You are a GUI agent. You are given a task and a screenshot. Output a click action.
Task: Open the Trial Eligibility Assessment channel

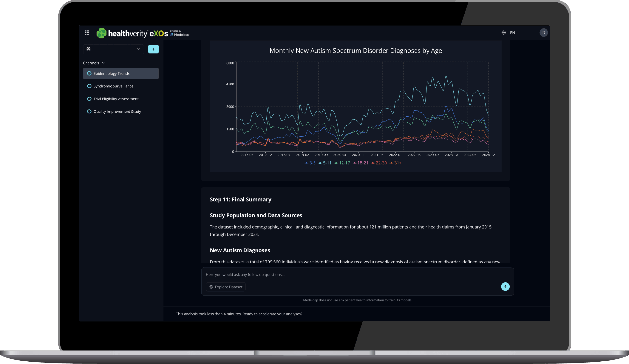click(116, 99)
